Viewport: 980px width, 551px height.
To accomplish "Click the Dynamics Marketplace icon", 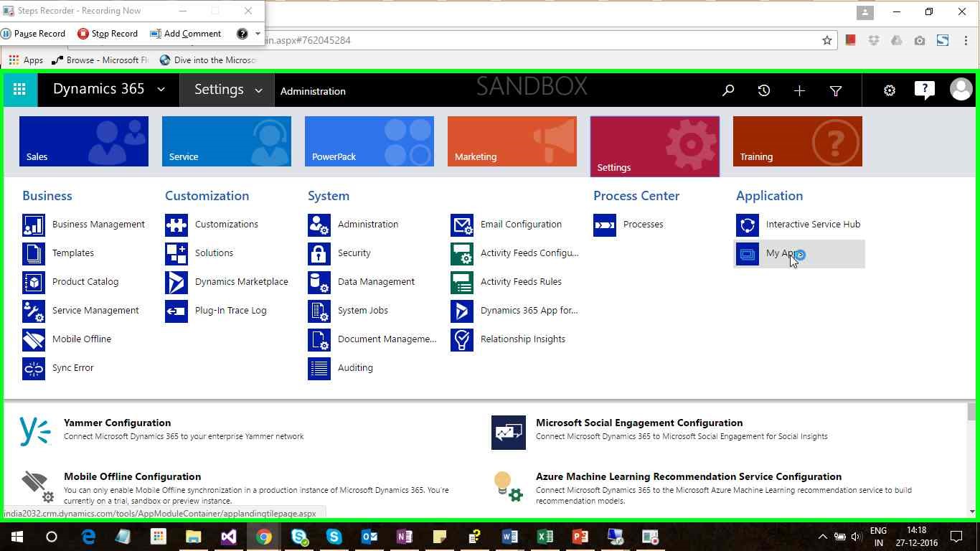I will (176, 282).
